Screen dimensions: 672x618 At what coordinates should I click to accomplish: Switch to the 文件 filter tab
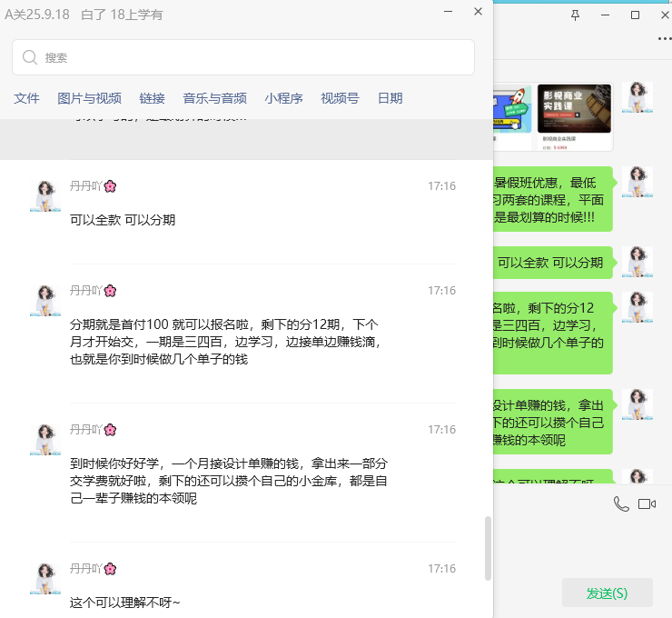click(x=27, y=98)
